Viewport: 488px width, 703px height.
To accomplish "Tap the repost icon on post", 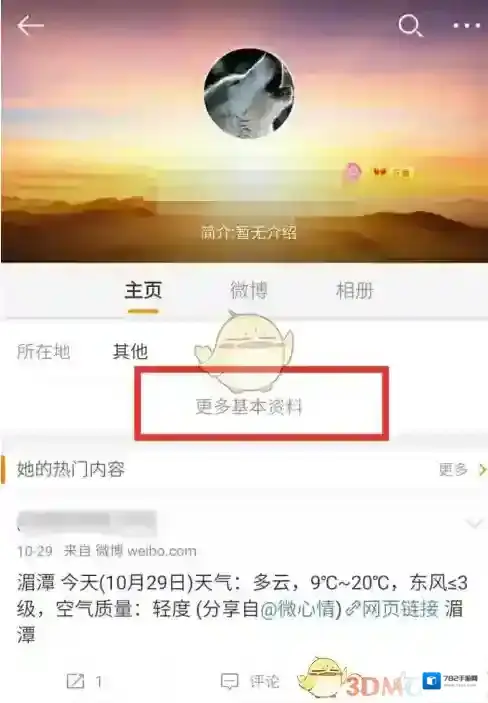I will point(75,681).
